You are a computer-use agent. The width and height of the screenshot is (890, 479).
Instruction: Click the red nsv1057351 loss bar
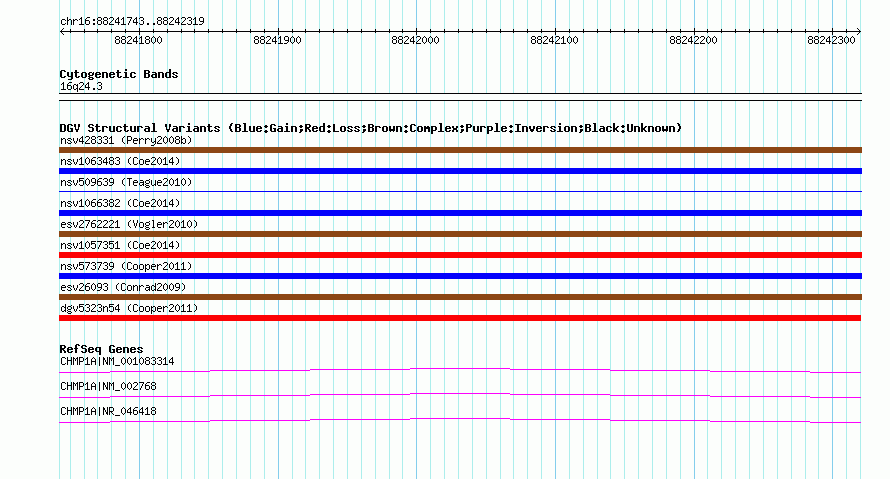[x=460, y=255]
